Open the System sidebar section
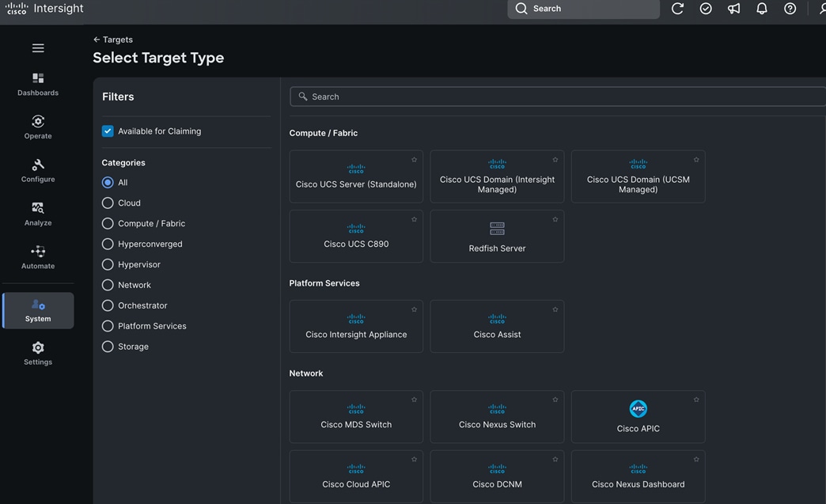 (38, 311)
